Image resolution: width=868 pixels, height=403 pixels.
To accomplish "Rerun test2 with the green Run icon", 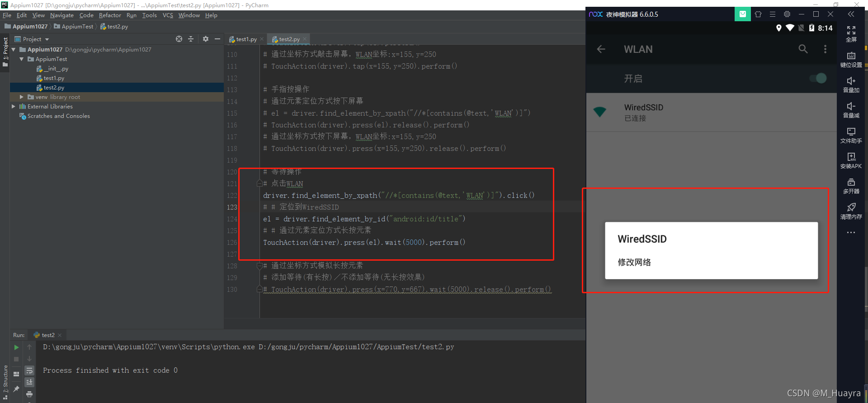I will click(x=16, y=347).
